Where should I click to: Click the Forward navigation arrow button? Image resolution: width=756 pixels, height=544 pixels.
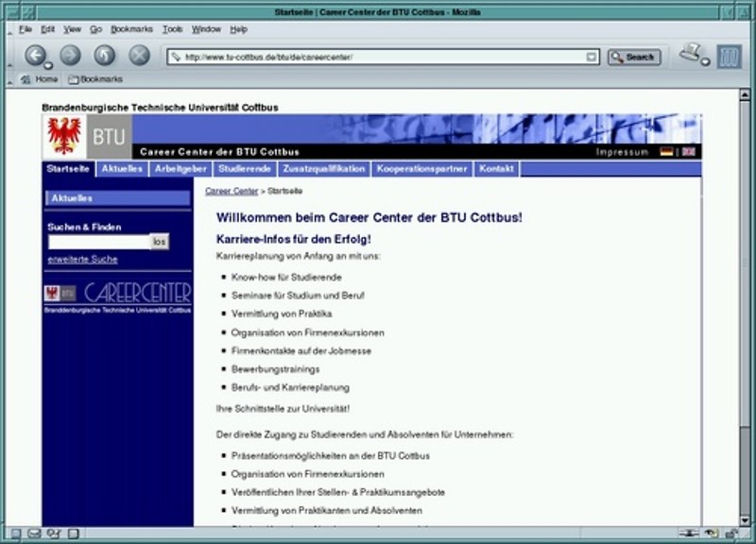pos(70,55)
